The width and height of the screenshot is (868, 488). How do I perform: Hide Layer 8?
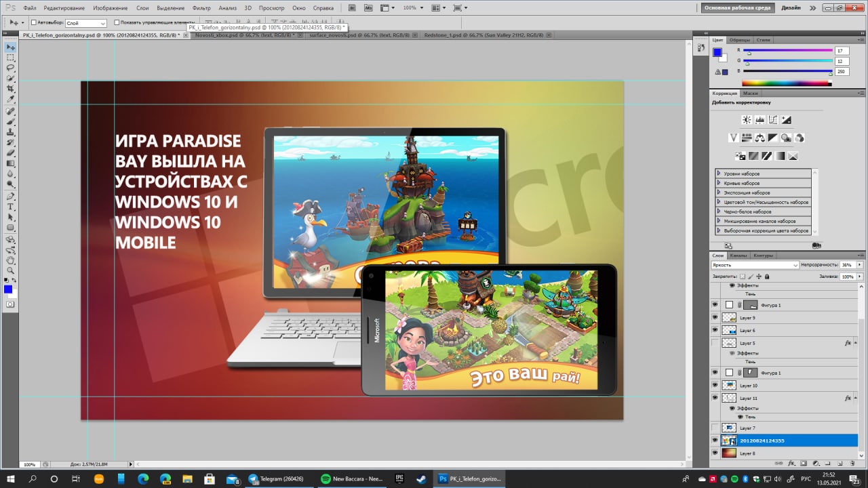(715, 453)
